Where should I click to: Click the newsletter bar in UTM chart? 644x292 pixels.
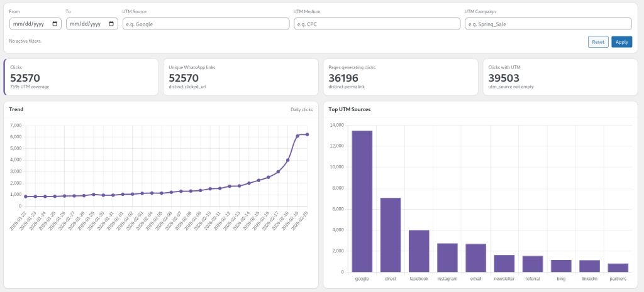[x=504, y=263]
